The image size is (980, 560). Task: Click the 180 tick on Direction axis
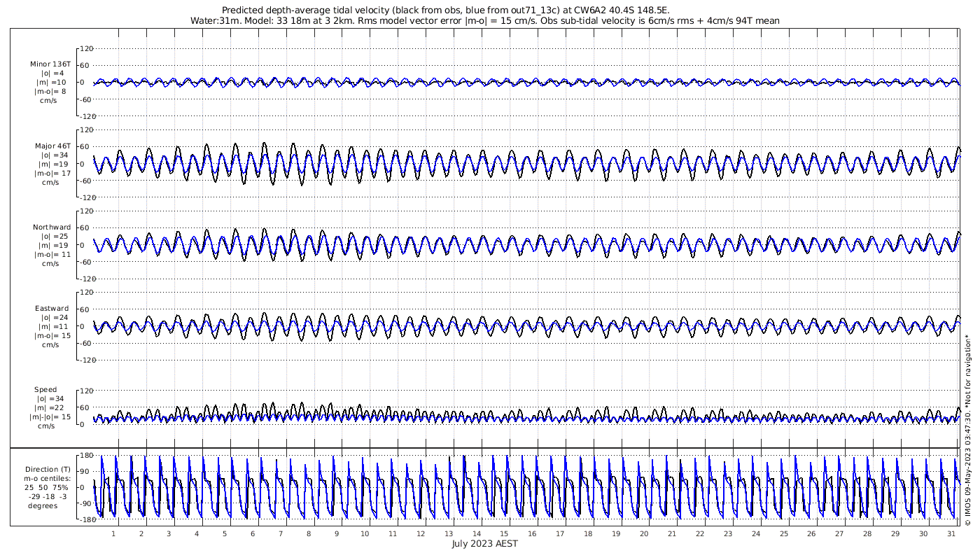tap(87, 455)
